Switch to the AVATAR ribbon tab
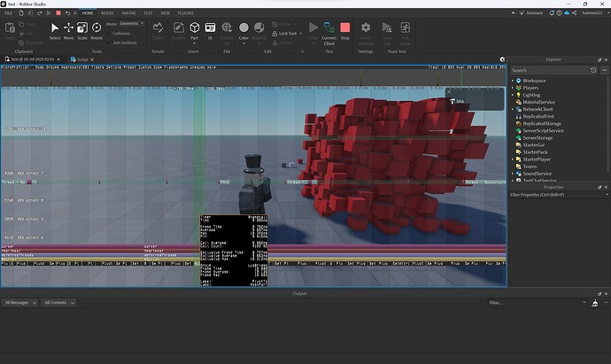611x364 pixels. [128, 13]
